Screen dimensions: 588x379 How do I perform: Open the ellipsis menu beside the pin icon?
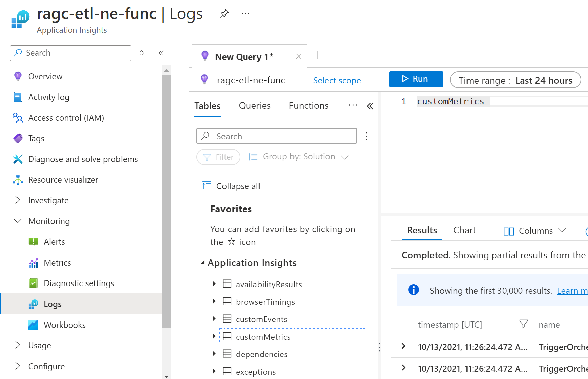pyautogui.click(x=245, y=13)
